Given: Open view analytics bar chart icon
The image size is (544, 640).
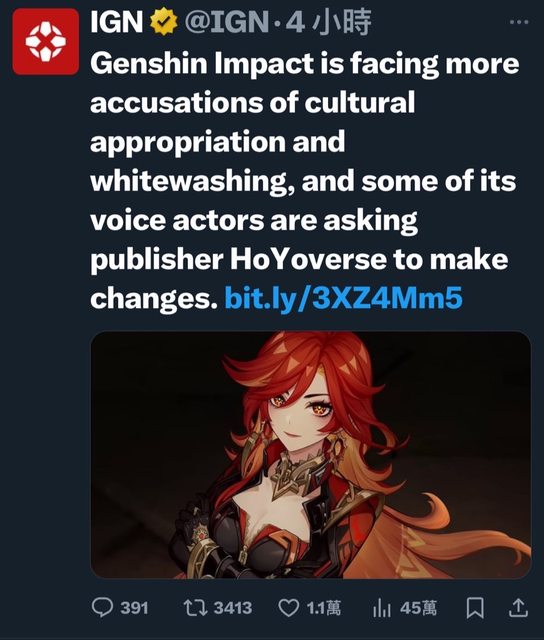Looking at the screenshot, I should click(x=382, y=608).
